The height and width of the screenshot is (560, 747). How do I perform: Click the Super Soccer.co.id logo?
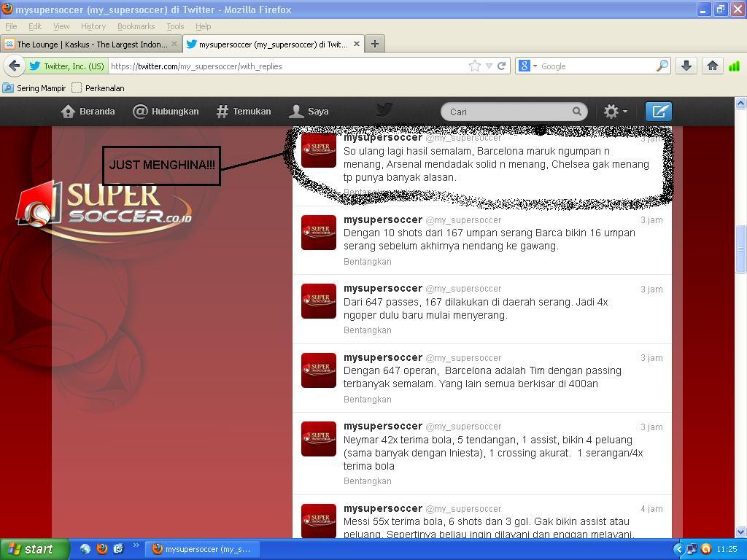coord(104,212)
